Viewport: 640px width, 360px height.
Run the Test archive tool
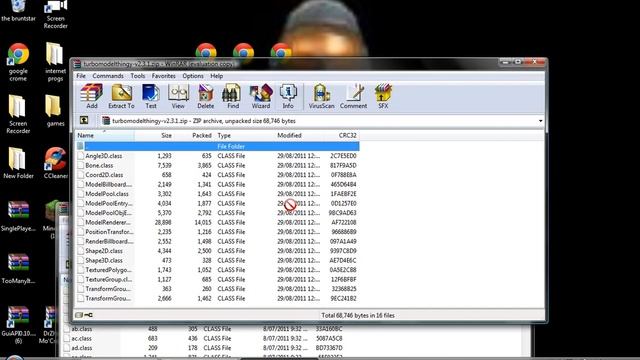point(151,96)
